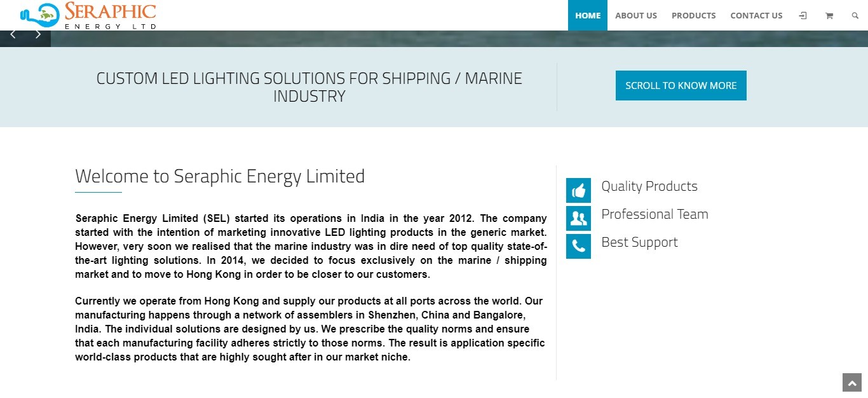Click the Best Support phone icon

click(578, 246)
